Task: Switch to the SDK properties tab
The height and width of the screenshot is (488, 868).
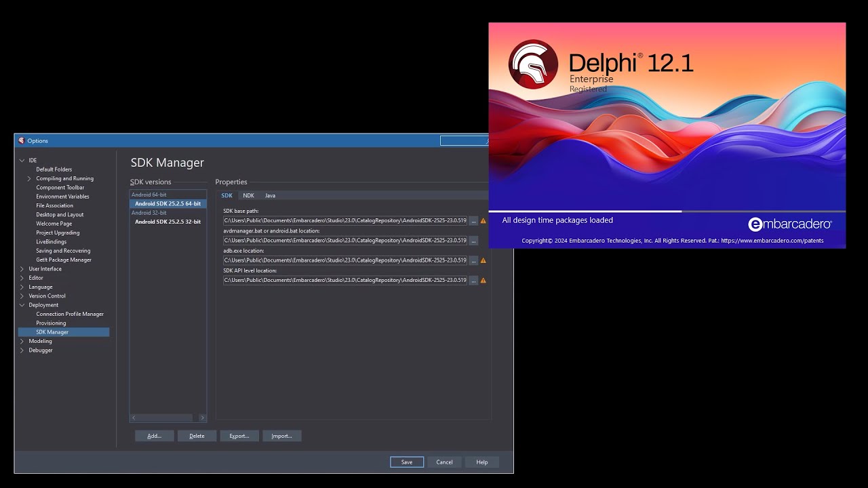Action: 226,195
